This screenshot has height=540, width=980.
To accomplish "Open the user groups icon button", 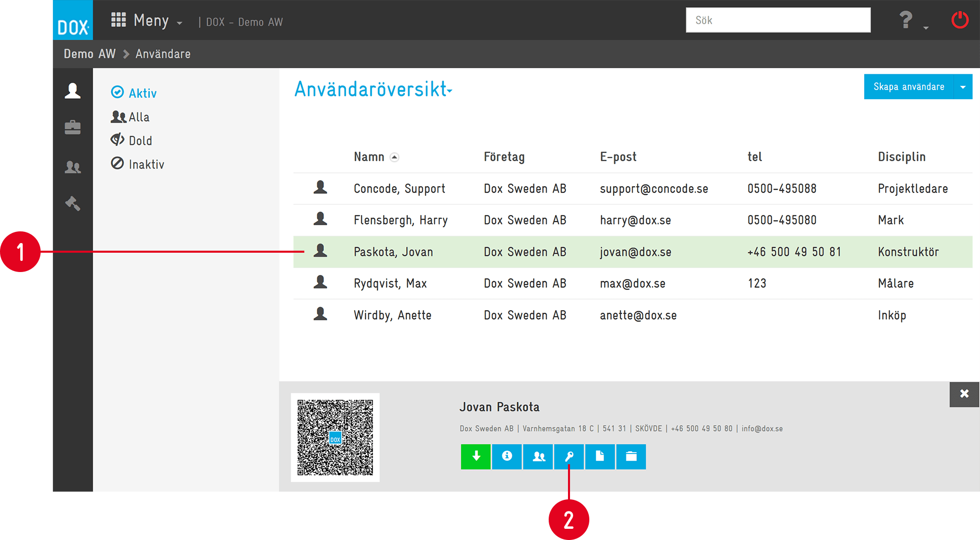I will [538, 456].
